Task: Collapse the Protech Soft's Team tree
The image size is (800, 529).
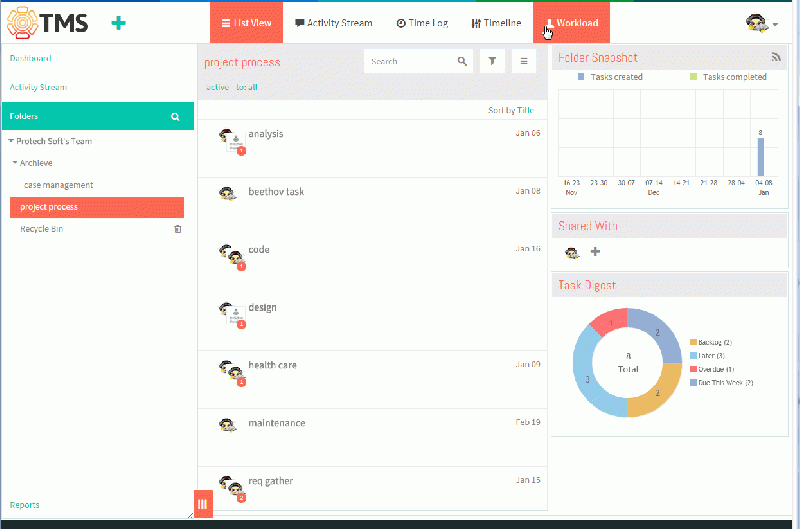Action: [11, 141]
